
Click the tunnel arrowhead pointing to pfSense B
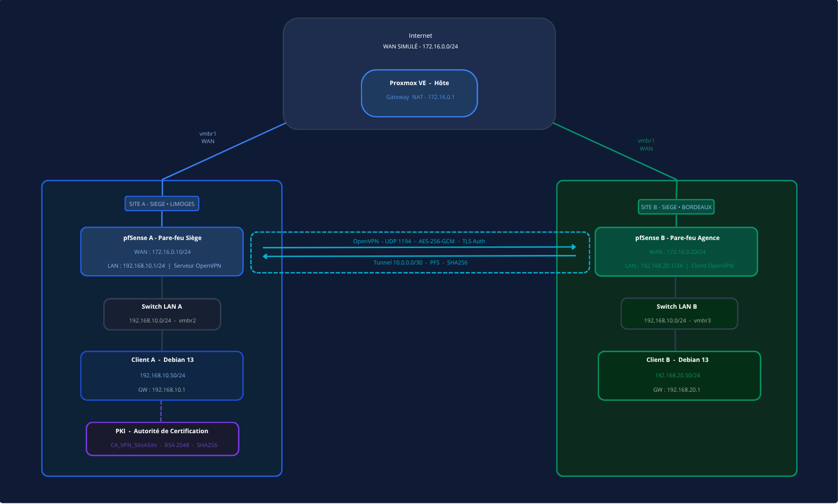click(x=573, y=247)
